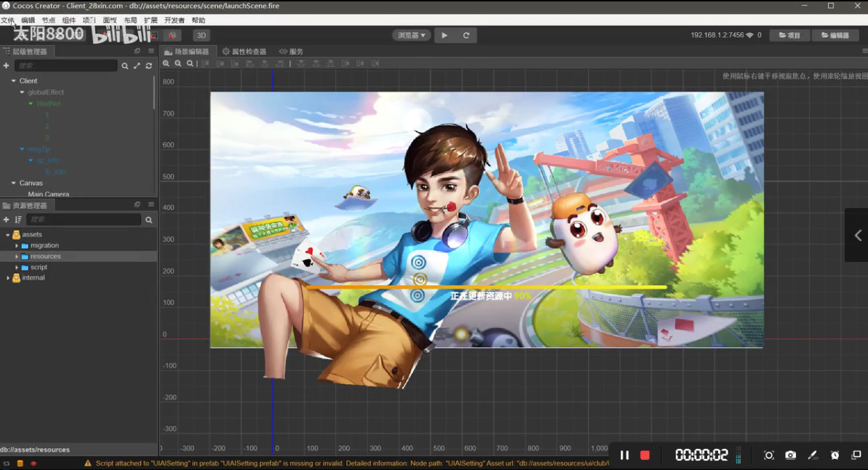
Task: Click the hierarchy search input field
Action: pyautogui.click(x=65, y=66)
